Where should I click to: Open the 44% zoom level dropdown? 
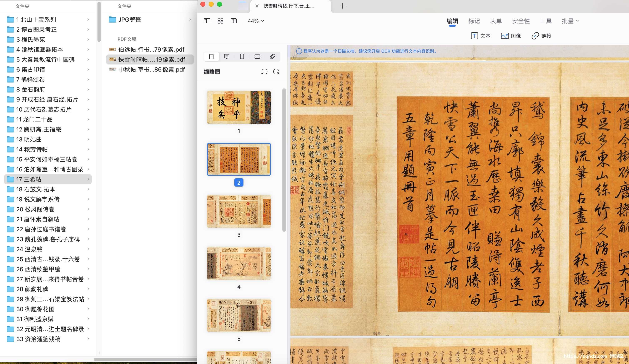(256, 21)
